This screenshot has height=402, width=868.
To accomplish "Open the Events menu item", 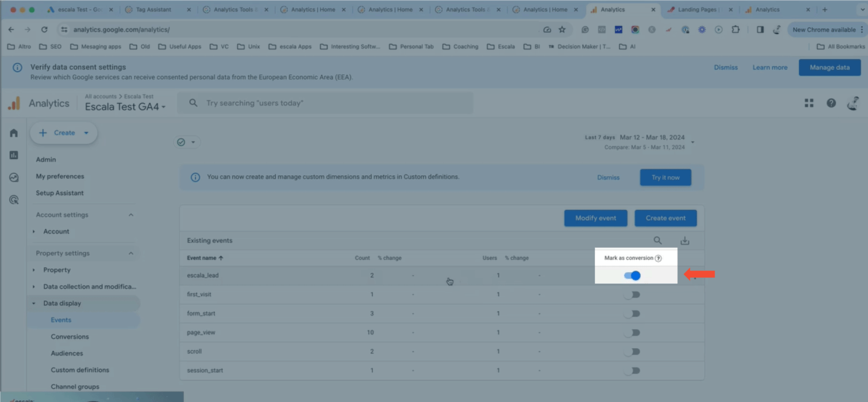I will click(61, 320).
